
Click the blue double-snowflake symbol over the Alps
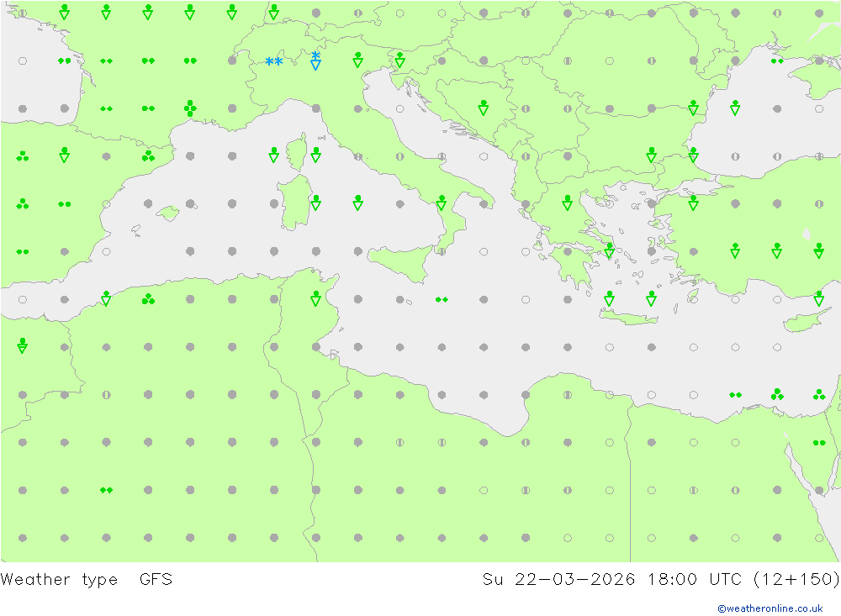point(274,61)
